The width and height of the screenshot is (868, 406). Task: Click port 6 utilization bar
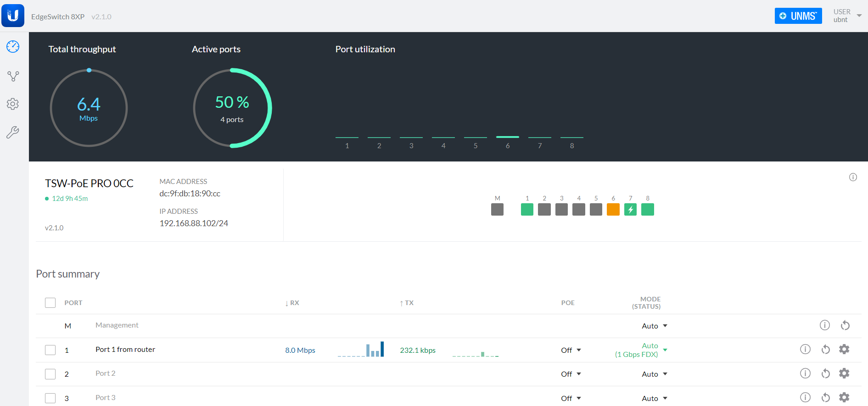pos(508,137)
